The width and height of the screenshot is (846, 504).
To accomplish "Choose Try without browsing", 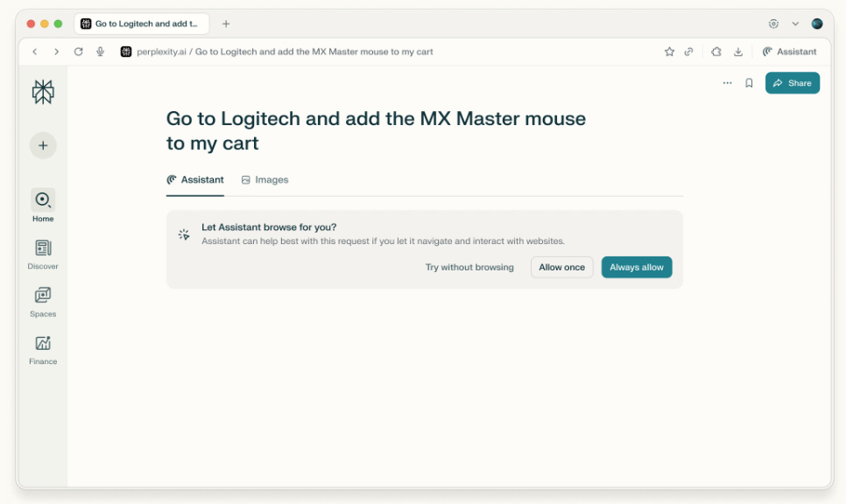I will (469, 268).
